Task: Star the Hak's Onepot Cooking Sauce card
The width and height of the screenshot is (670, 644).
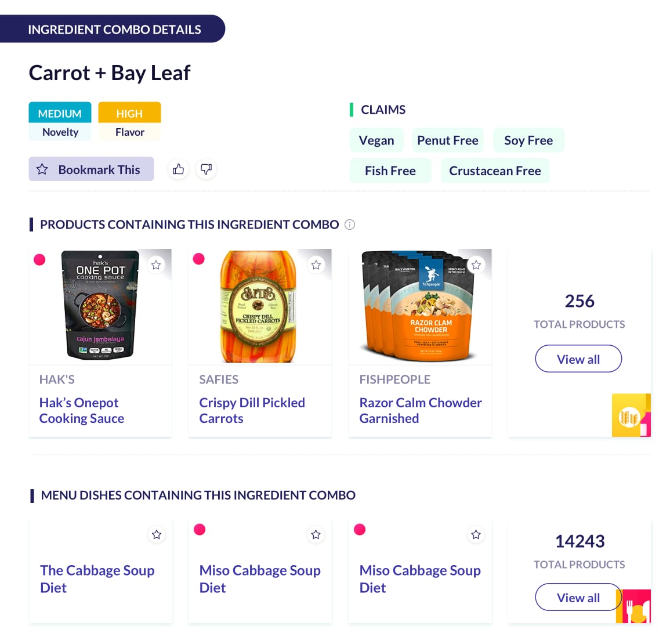Action: pyautogui.click(x=156, y=265)
